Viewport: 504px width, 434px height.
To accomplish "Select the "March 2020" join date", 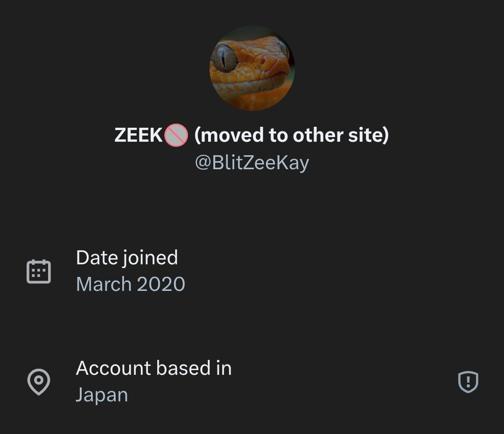I will [131, 284].
